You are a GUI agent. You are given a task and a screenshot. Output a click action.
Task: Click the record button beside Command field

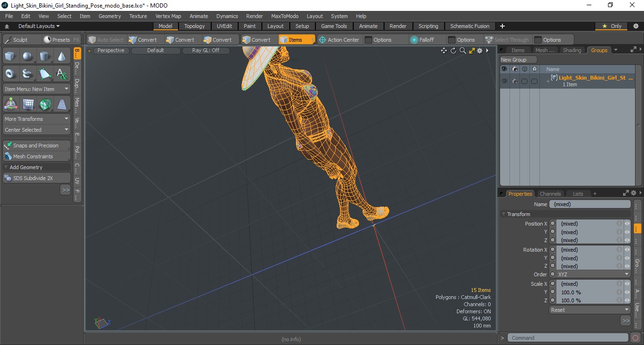[x=636, y=338]
